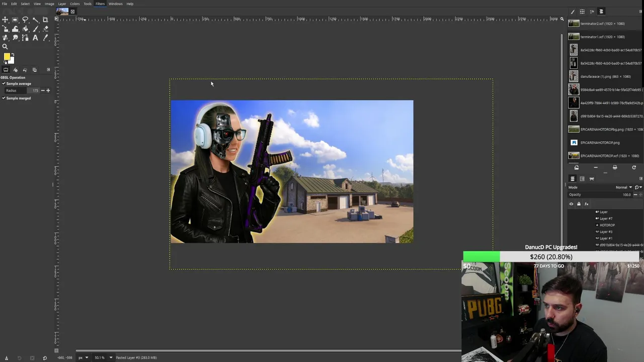This screenshot has width=644, height=362.
Task: Toggle visibility eye in layers header
Action: click(571, 204)
